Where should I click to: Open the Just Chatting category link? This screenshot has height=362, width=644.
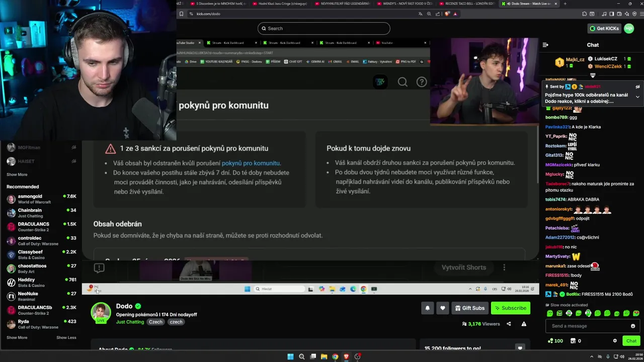[x=130, y=322]
